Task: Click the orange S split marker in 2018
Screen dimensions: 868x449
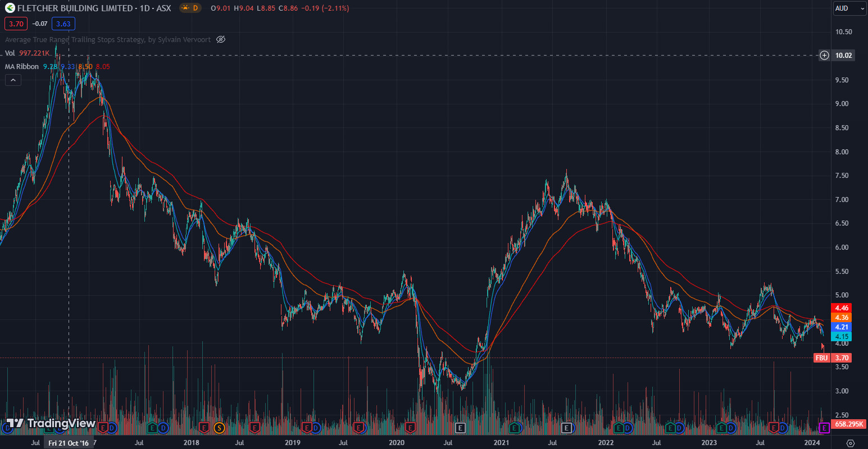Action: click(219, 428)
